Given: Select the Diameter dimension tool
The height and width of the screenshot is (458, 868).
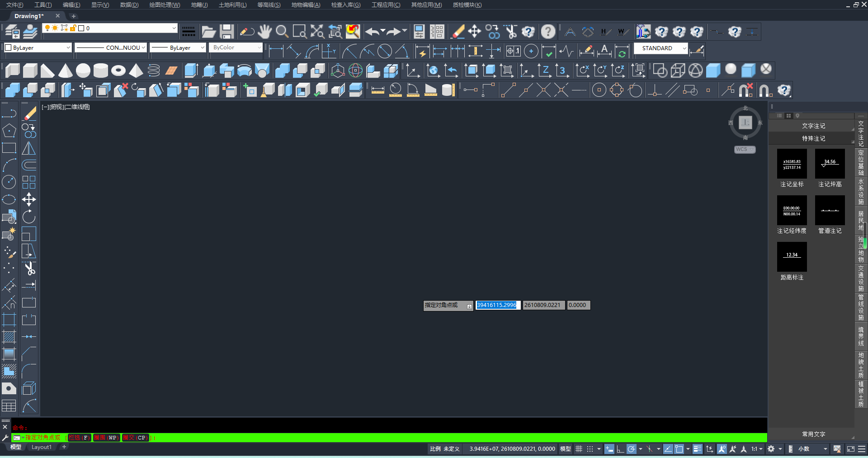Looking at the screenshot, I should click(385, 51).
